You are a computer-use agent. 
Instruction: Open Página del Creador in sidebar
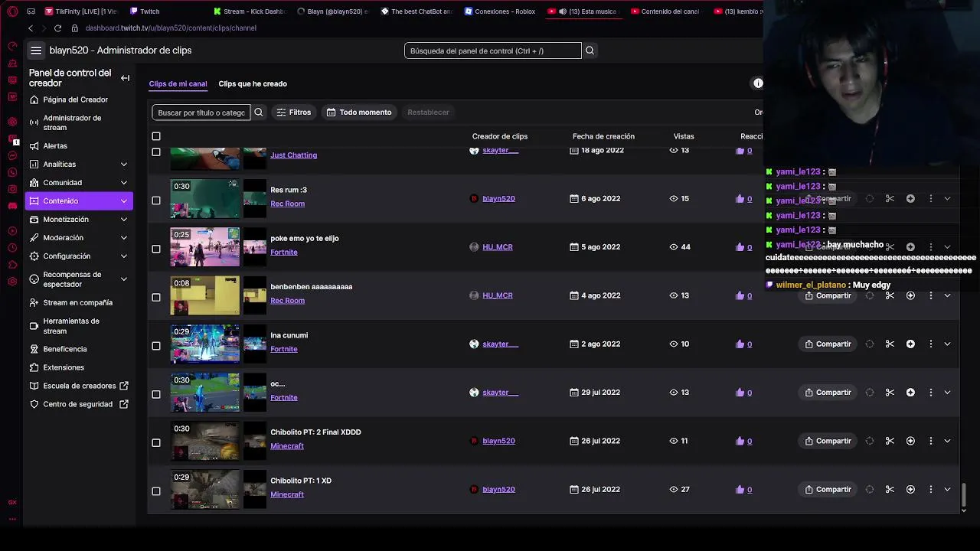[x=75, y=99]
